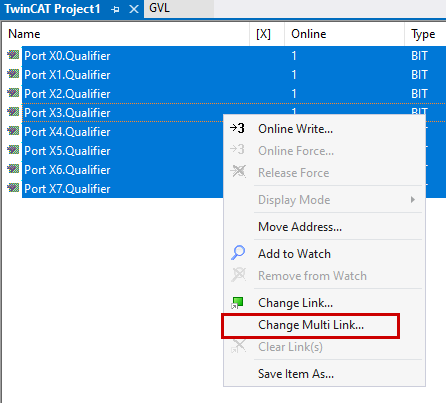This screenshot has height=403, width=446.
Task: Click BIT type of Port X2.Qualifier
Action: pyautogui.click(x=419, y=94)
